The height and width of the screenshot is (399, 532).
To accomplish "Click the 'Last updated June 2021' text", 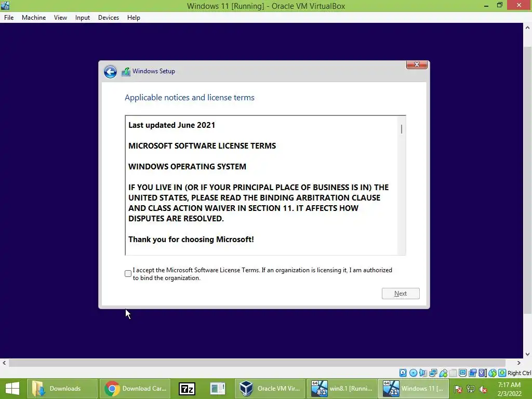I will [171, 125].
